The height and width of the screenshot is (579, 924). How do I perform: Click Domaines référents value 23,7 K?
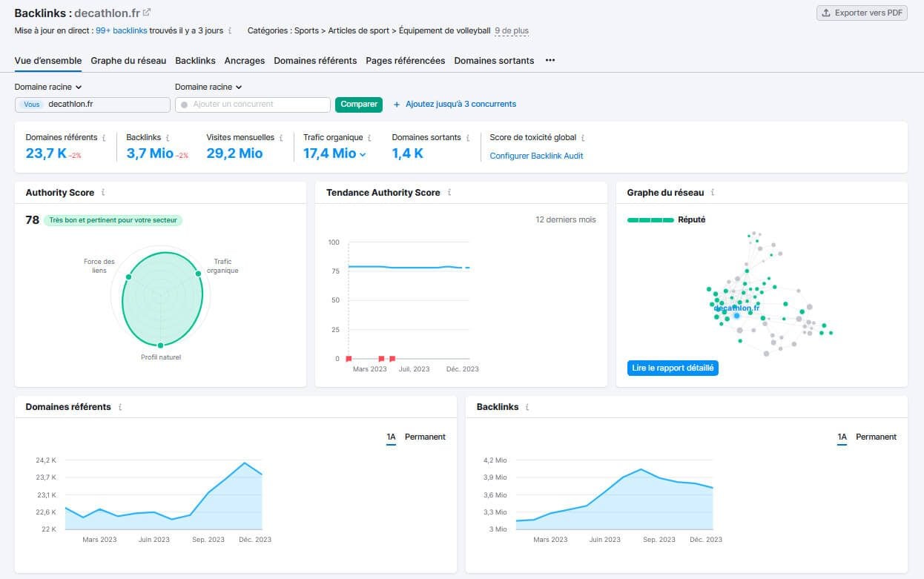point(46,153)
